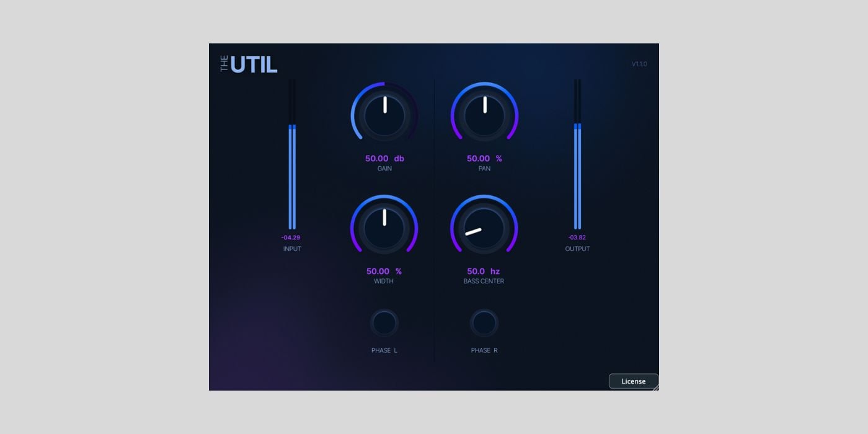Image resolution: width=868 pixels, height=434 pixels.
Task: Click the window resize handle corner
Action: coord(656,387)
